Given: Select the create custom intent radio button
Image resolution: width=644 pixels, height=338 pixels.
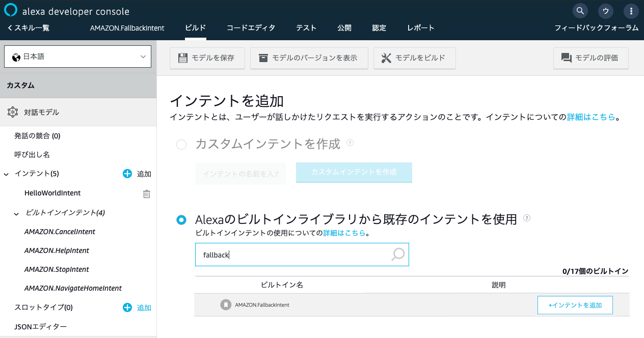Looking at the screenshot, I should tap(181, 145).
